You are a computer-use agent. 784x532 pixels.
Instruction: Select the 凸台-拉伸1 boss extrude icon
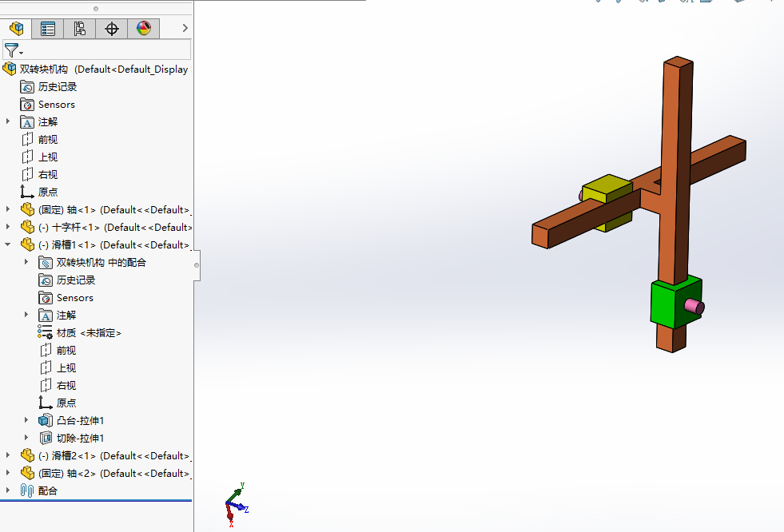click(x=46, y=421)
